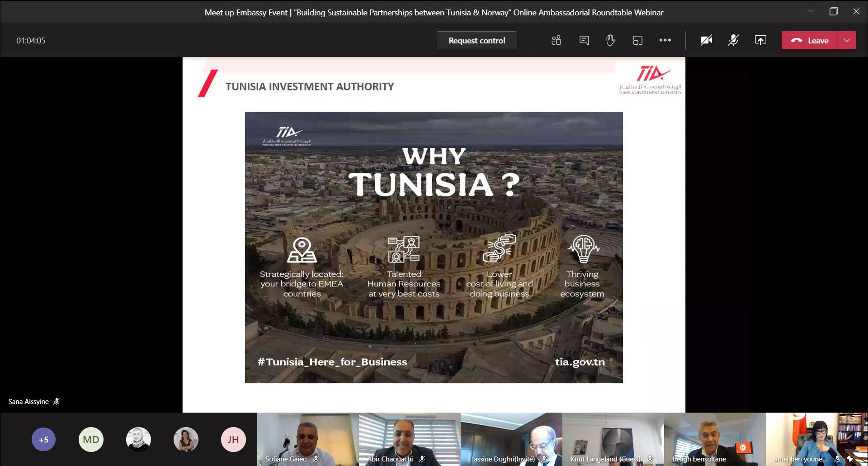Click the map pin location icon on slide
The width and height of the screenshot is (868, 466).
pos(302,250)
